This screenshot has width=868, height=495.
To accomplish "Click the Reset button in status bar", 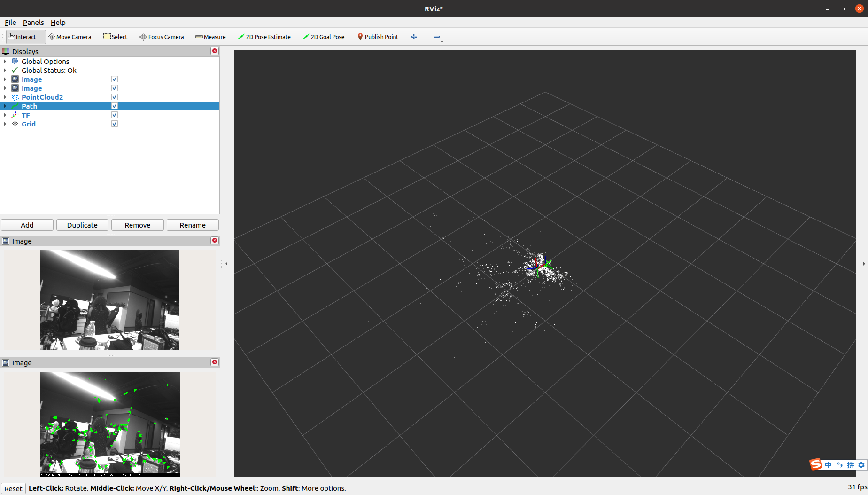I will [13, 488].
